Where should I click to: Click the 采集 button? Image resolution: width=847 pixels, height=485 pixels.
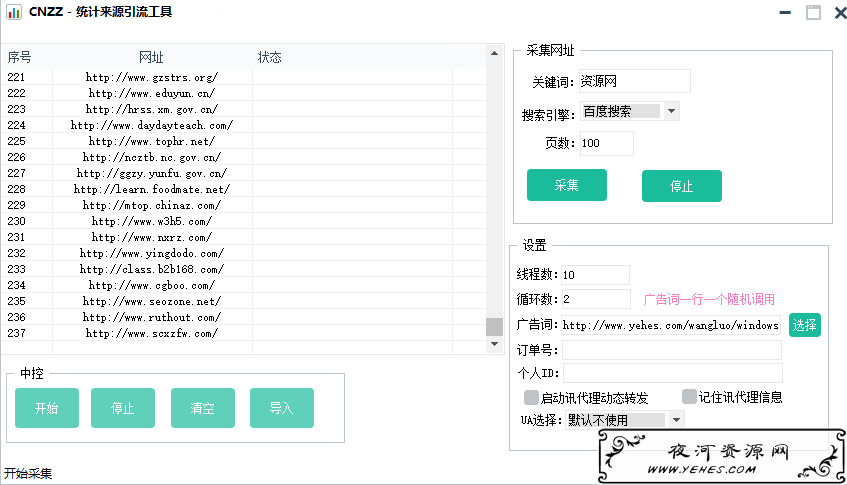coord(567,185)
